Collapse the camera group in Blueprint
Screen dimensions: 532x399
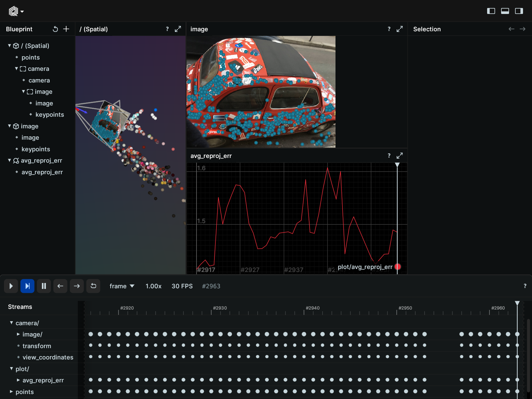(17, 68)
